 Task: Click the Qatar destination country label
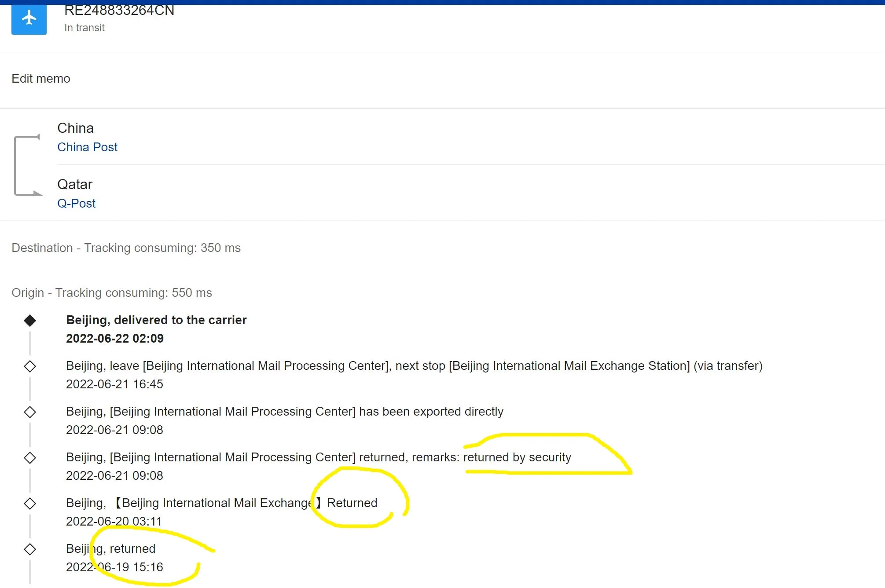click(75, 184)
